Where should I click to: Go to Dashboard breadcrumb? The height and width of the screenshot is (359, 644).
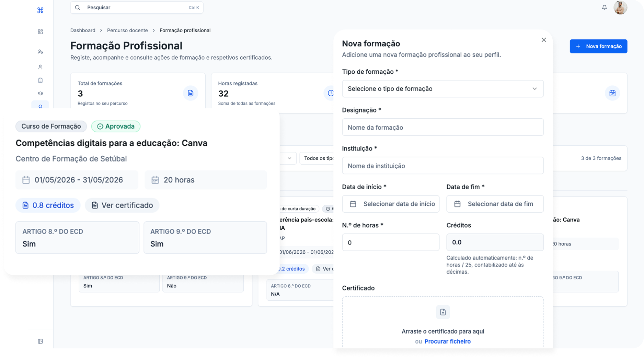coord(83,31)
